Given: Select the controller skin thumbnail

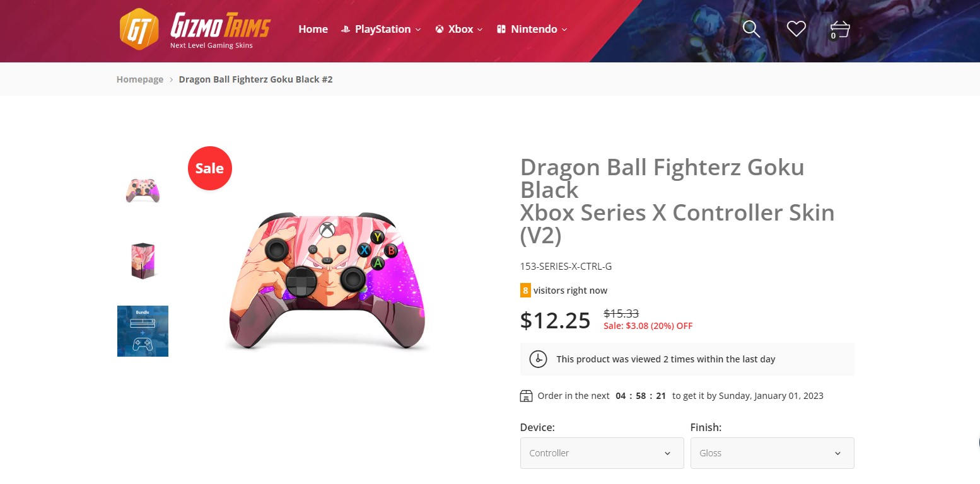Looking at the screenshot, I should [143, 190].
